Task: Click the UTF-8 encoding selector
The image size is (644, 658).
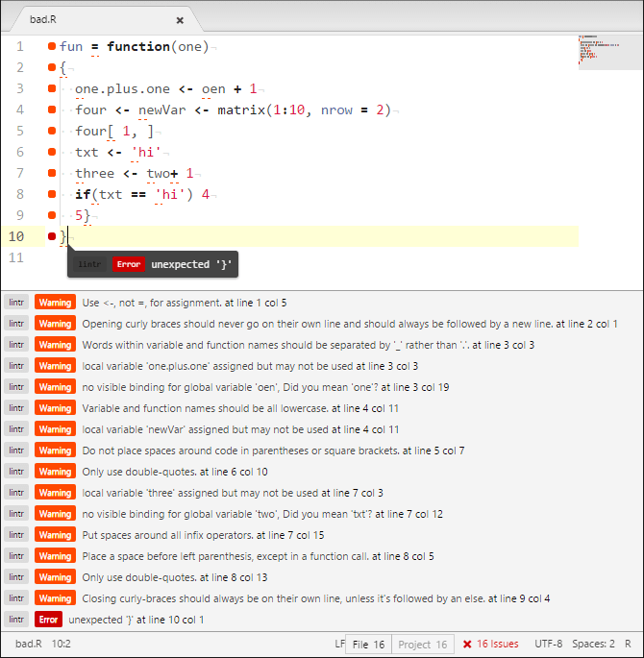Action: click(548, 644)
